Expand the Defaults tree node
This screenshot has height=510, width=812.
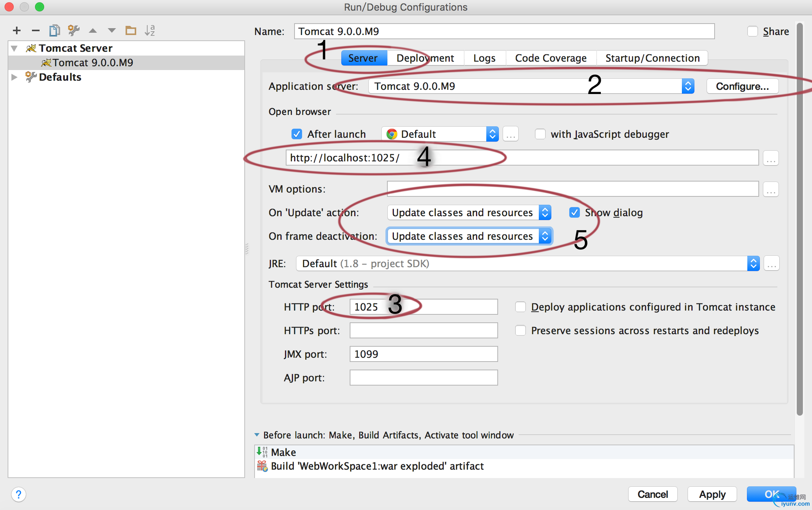pos(14,77)
